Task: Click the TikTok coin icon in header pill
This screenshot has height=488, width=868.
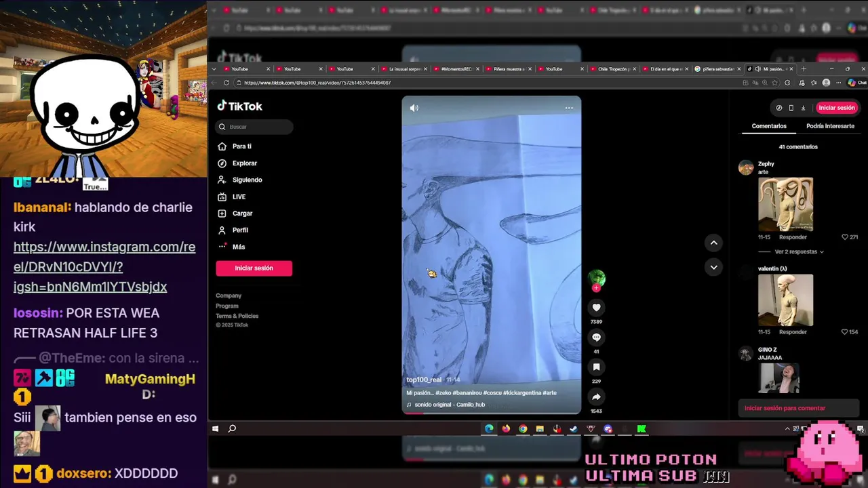Action: (x=778, y=108)
